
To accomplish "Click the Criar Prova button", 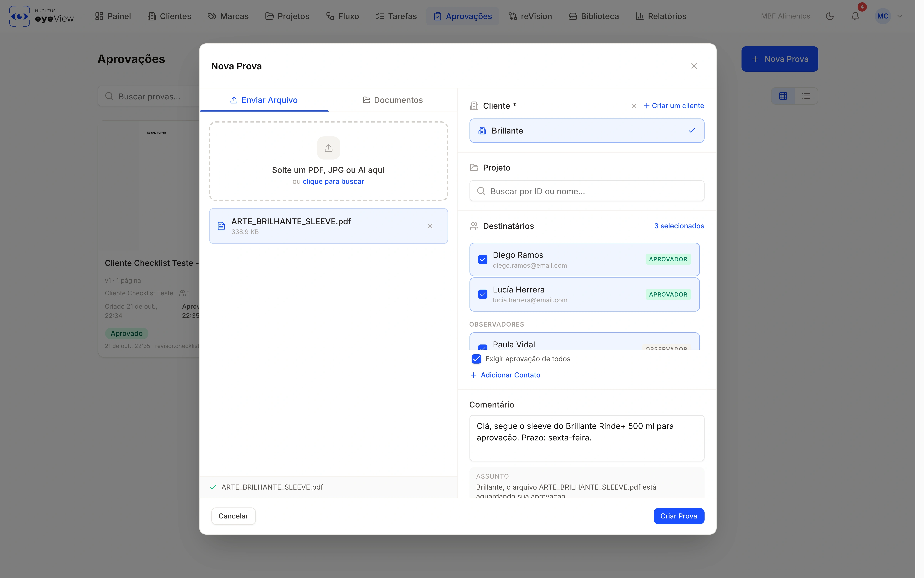I will tap(679, 516).
